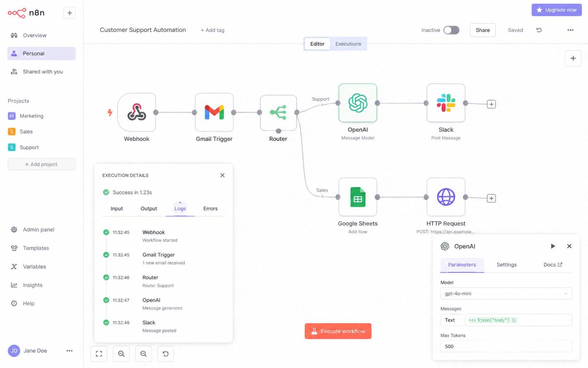
Task: Select the HTTP Request node
Action: (446, 197)
